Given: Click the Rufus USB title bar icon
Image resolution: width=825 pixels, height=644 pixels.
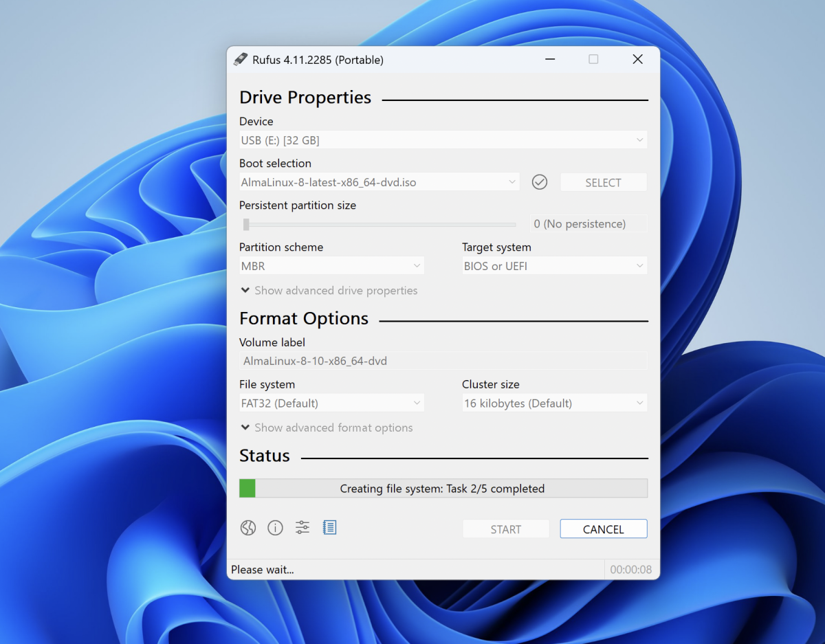Looking at the screenshot, I should (240, 60).
